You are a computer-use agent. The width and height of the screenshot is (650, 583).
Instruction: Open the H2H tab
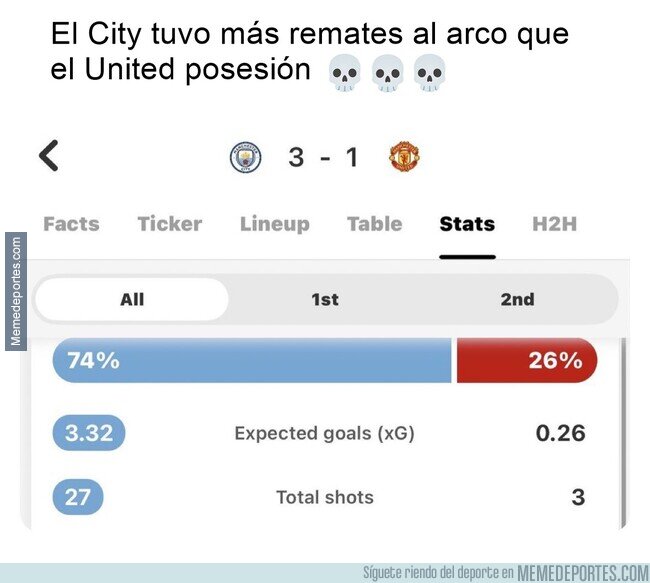[x=555, y=224]
